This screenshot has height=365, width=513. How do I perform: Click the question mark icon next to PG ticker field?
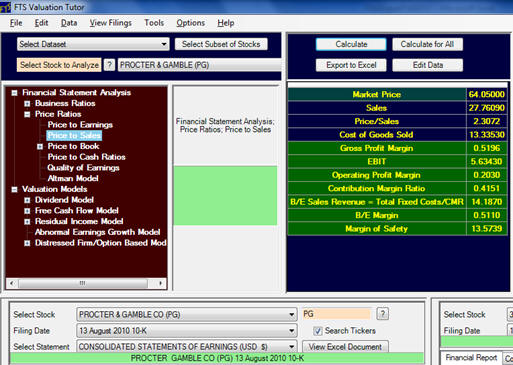click(383, 314)
